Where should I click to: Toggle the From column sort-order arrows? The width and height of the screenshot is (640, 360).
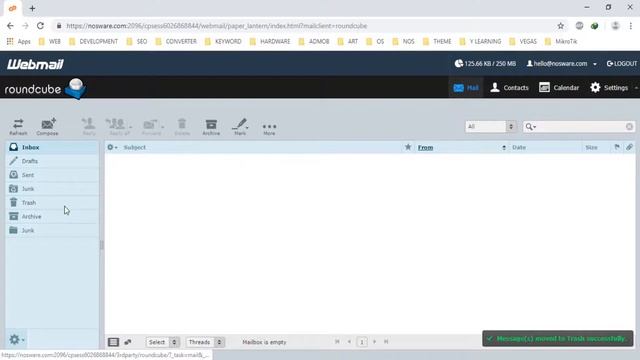tap(504, 147)
